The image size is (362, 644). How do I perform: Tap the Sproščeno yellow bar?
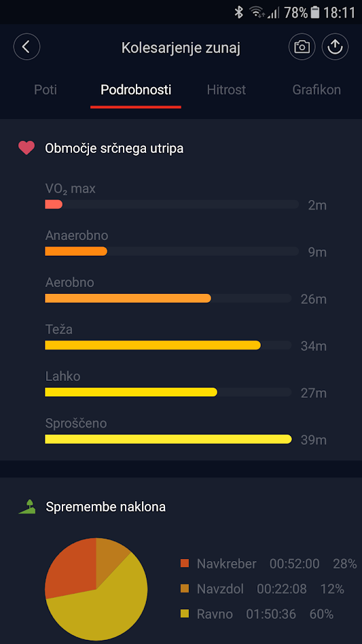(168, 439)
